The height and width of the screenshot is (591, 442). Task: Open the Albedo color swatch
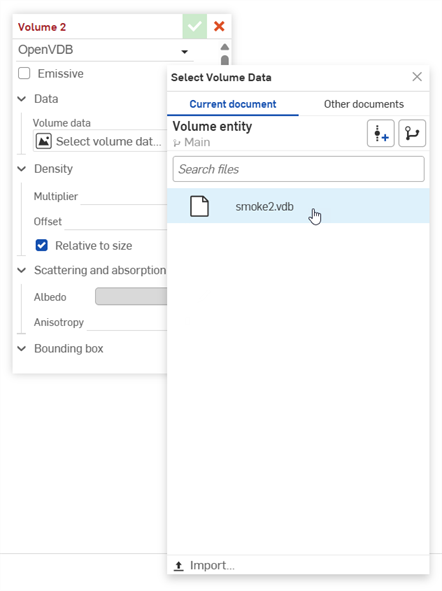[131, 296]
